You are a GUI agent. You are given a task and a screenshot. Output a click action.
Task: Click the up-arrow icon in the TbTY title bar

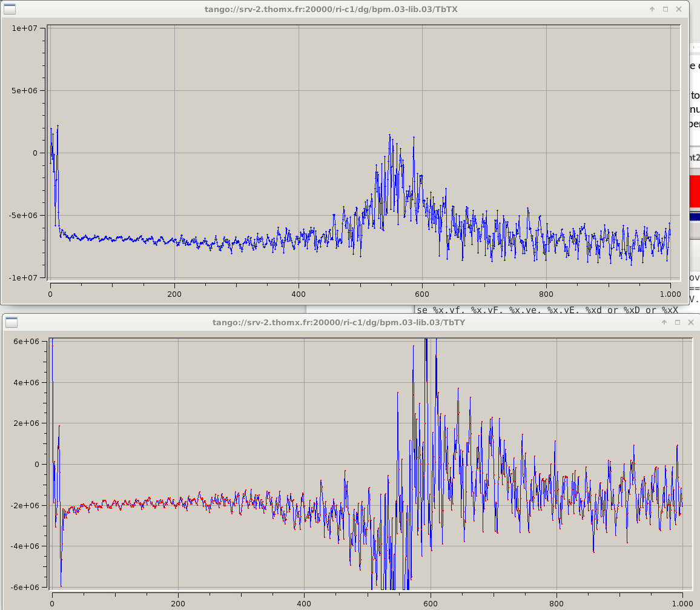coord(664,322)
